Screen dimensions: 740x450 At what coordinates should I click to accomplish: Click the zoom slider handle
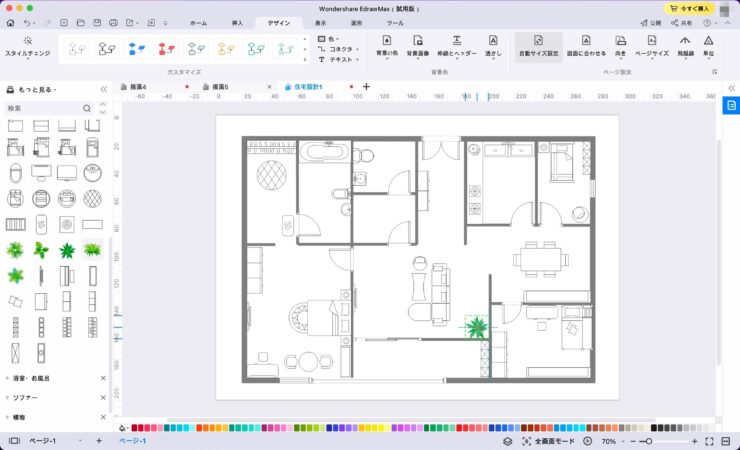click(649, 441)
